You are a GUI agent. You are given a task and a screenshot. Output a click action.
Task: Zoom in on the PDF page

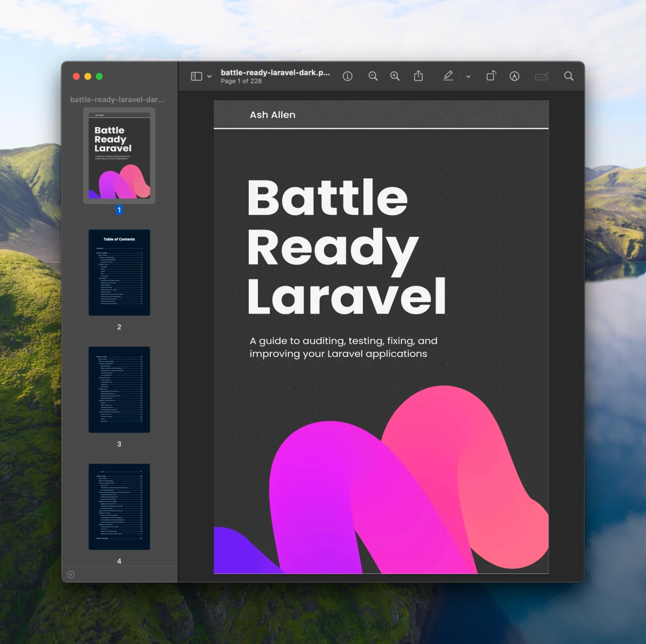tap(395, 76)
